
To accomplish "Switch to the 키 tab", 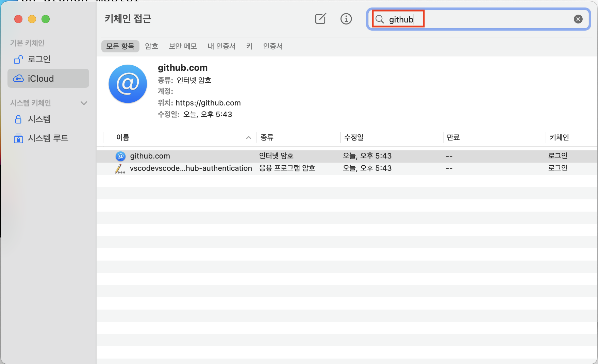I will (250, 46).
